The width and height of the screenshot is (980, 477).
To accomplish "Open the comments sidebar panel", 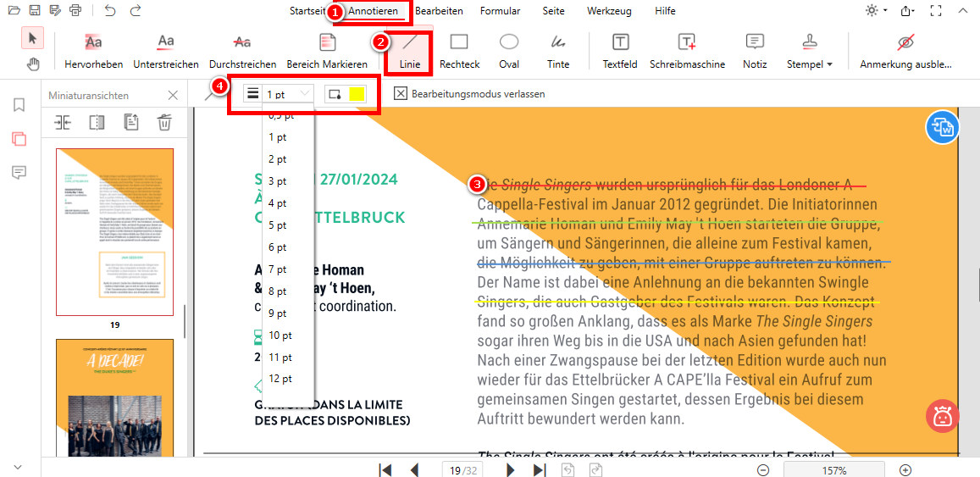I will click(x=19, y=173).
